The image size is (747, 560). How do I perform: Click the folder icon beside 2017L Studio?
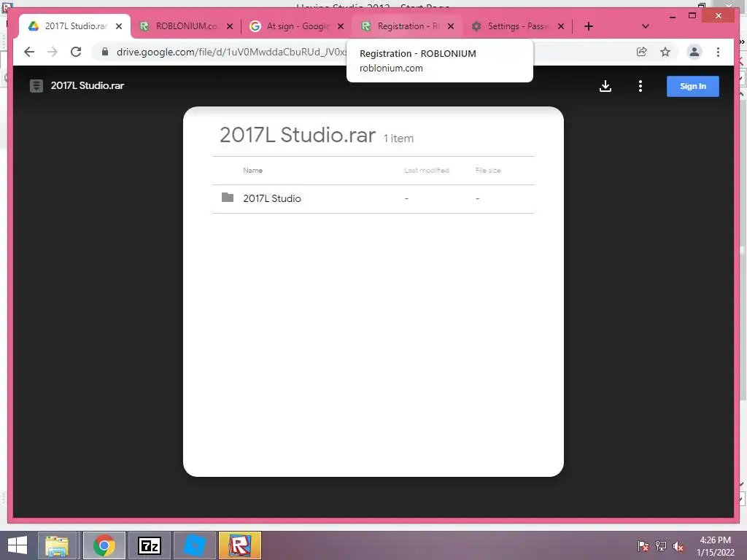(x=228, y=197)
